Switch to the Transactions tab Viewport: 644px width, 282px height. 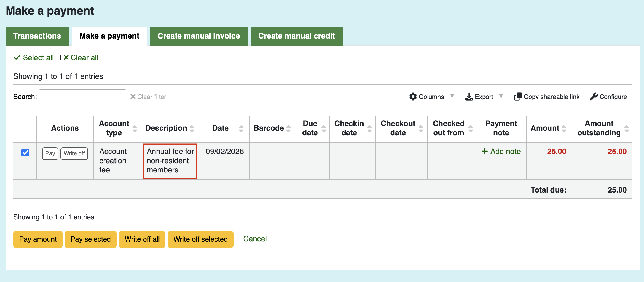(37, 36)
